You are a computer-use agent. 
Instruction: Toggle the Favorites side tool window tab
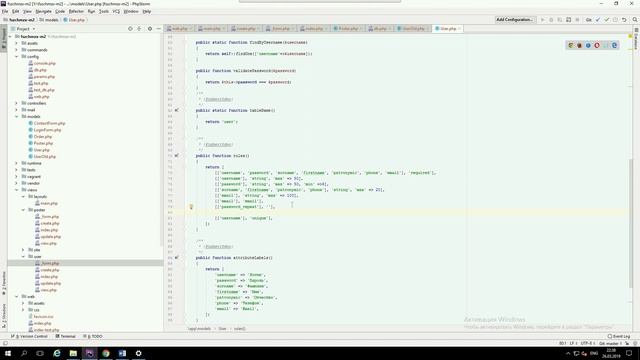tap(4, 283)
